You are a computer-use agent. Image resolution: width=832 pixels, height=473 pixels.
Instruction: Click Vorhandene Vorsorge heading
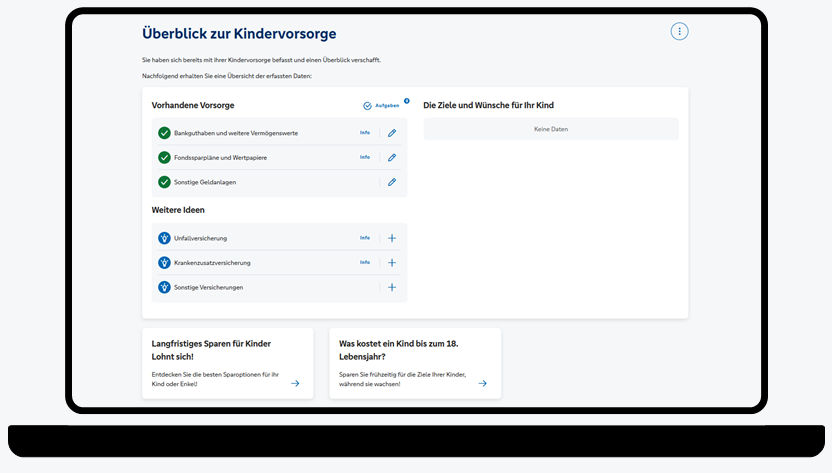click(x=193, y=105)
